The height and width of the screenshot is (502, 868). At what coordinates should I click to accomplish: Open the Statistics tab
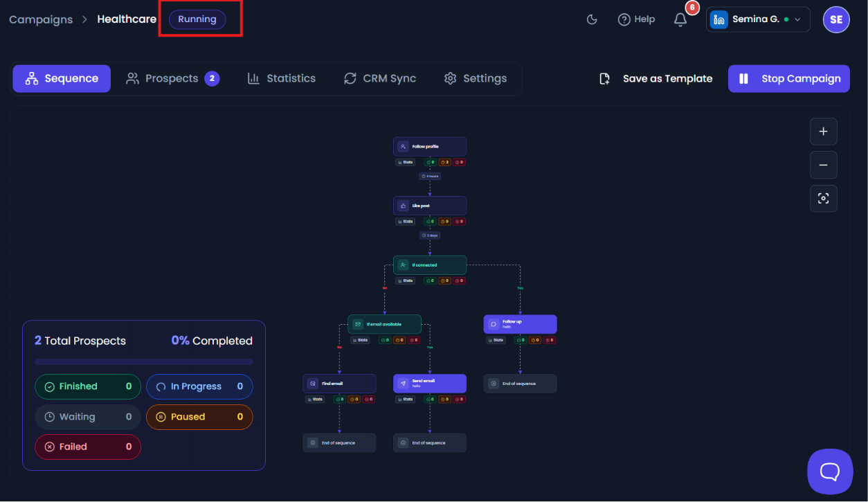tap(281, 78)
